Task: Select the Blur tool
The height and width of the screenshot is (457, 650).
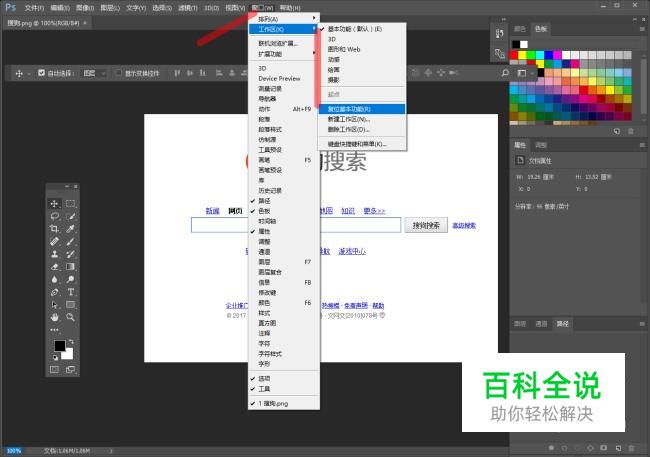Action: pos(54,280)
